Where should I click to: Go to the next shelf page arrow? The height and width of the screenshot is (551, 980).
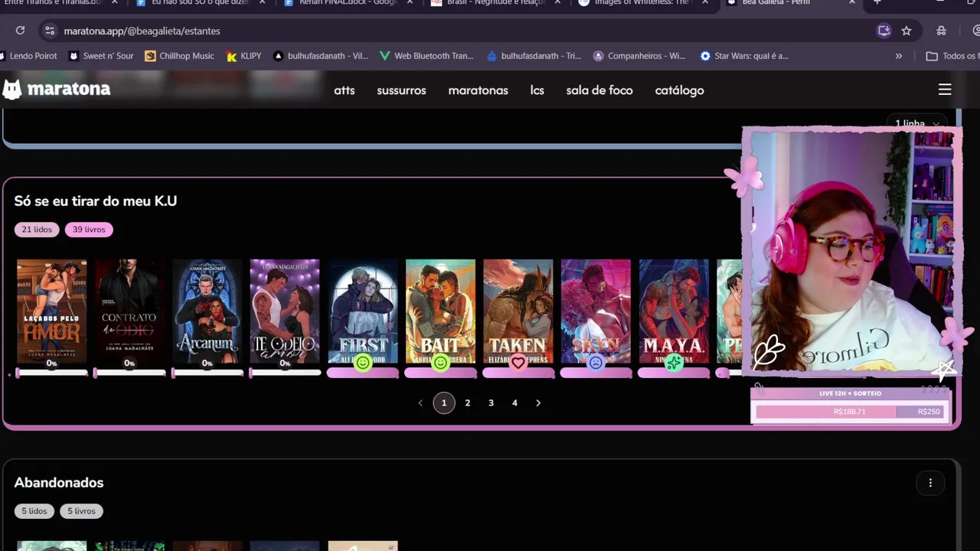(538, 403)
